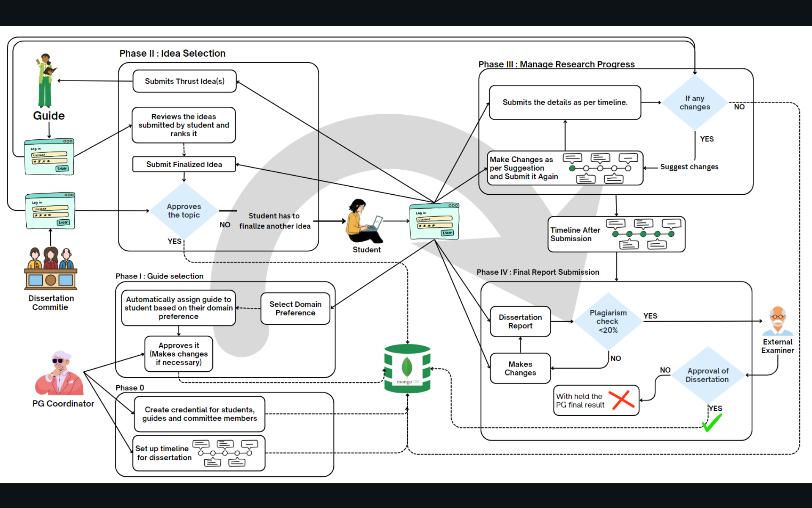Select the 'If any changes' decision diamond
Image resolution: width=812 pixels, height=508 pixels.
click(694, 102)
